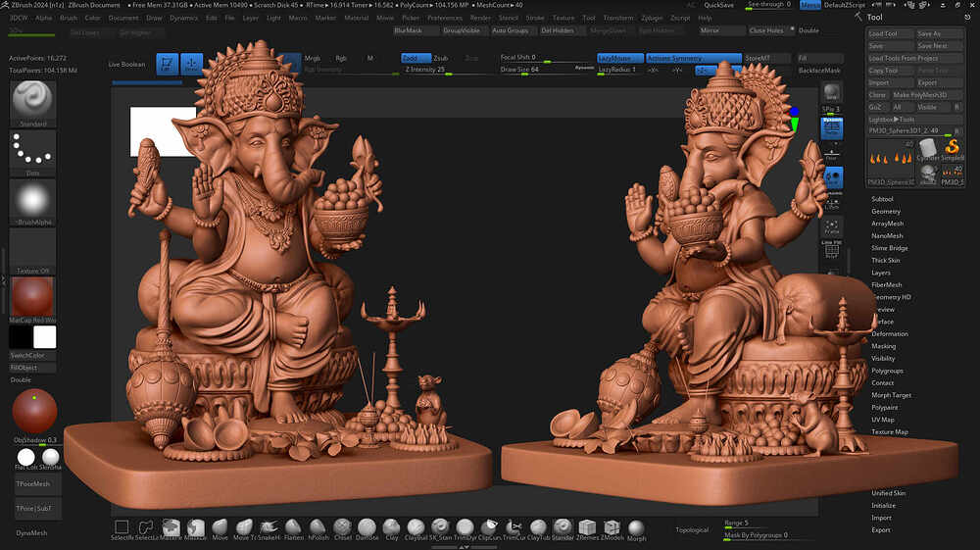This screenshot has width=980, height=550.
Task: Select the hPolish brush
Action: (318, 528)
